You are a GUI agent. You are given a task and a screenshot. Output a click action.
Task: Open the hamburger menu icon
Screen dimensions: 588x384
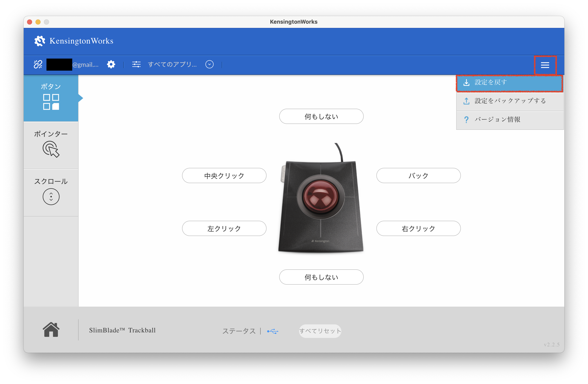[x=545, y=65]
